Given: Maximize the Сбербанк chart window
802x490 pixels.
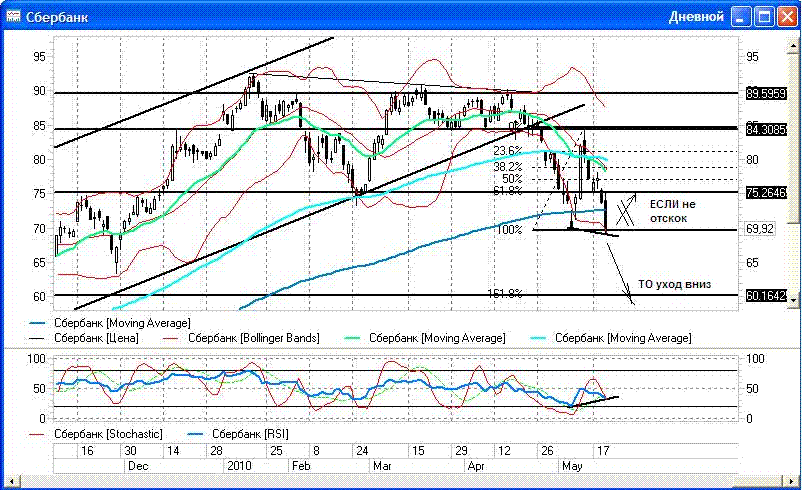Looking at the screenshot, I should click(x=765, y=17).
